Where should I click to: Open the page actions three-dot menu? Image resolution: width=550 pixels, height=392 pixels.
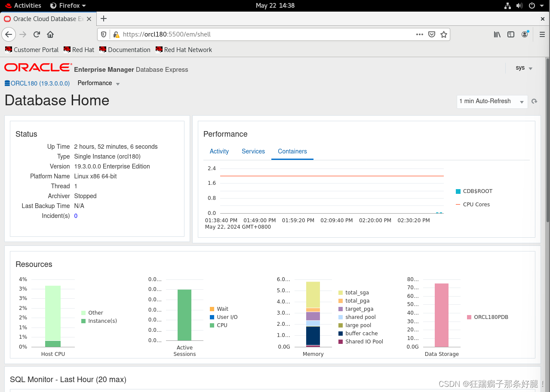point(420,34)
